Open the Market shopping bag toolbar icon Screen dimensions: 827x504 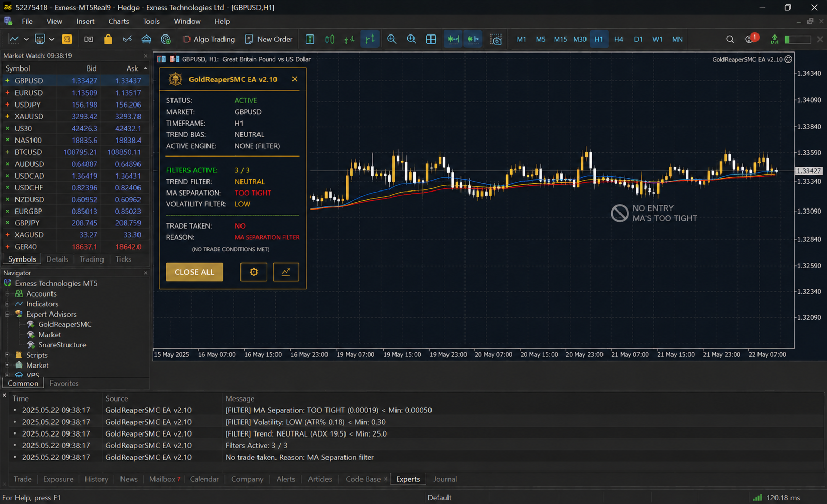(108, 39)
